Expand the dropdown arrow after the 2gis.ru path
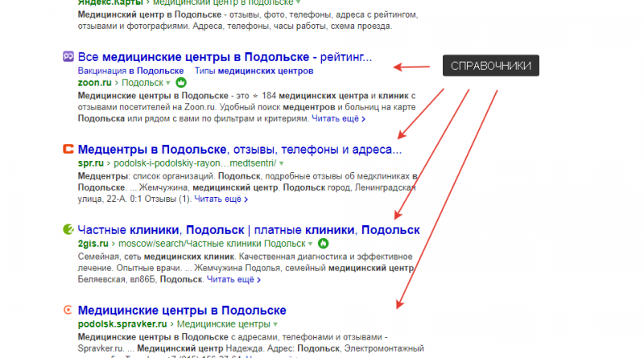The image size is (644, 358). (x=310, y=243)
